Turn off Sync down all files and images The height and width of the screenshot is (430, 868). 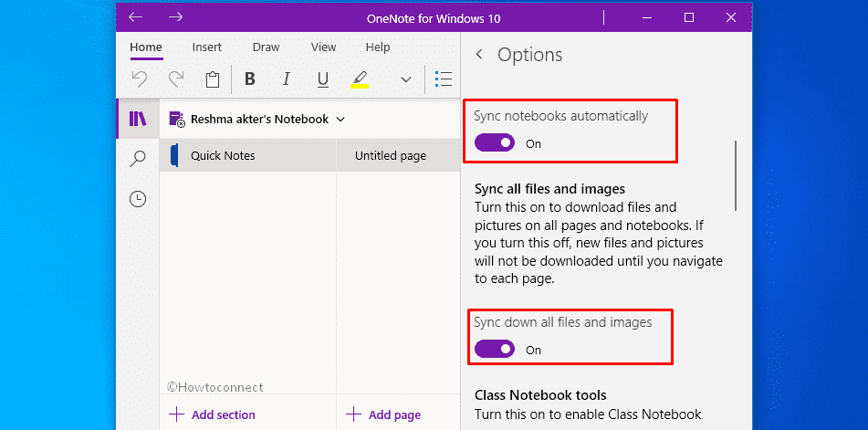495,349
